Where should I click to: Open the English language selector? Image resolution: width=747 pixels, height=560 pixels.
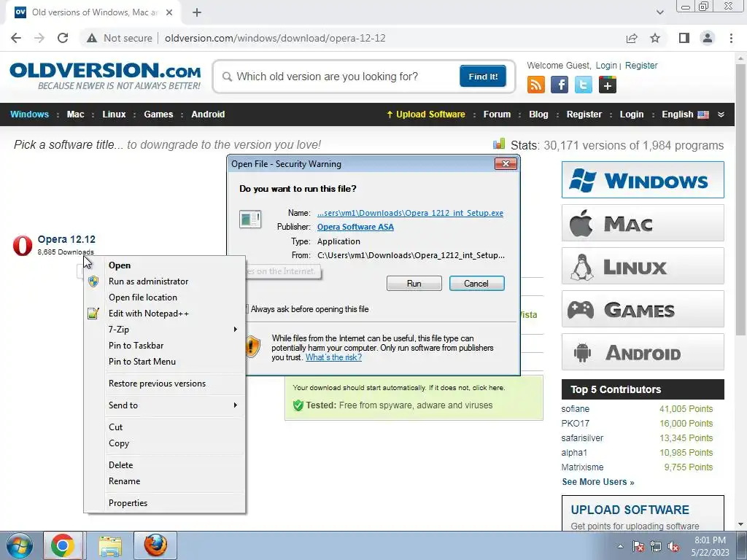(x=685, y=114)
